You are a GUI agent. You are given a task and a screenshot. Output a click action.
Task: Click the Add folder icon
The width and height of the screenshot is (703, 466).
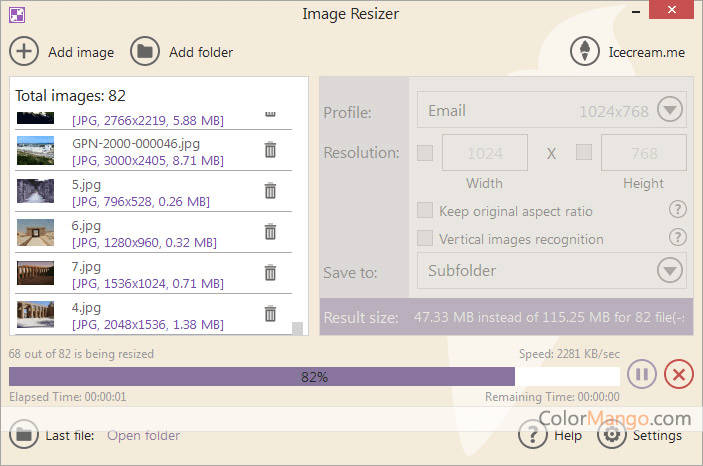[145, 51]
